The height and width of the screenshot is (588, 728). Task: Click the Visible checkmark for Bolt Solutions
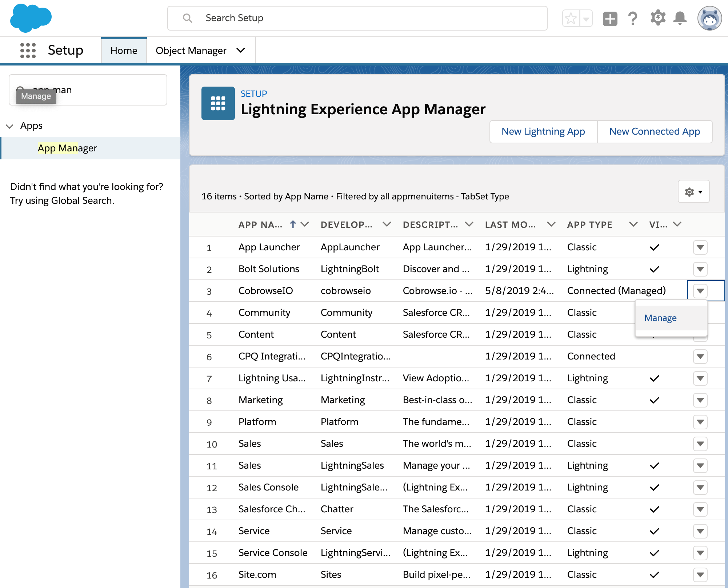point(655,269)
